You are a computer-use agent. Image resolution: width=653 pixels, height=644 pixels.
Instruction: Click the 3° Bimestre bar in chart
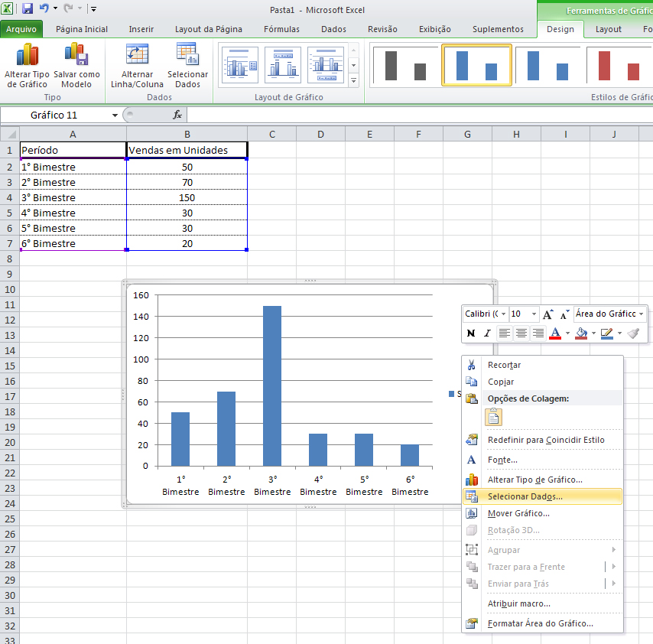272,386
